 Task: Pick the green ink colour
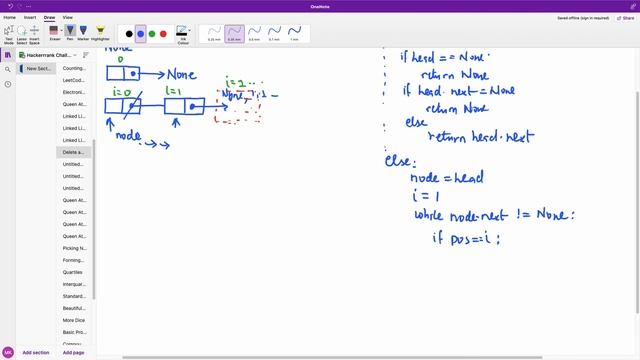pos(152,34)
